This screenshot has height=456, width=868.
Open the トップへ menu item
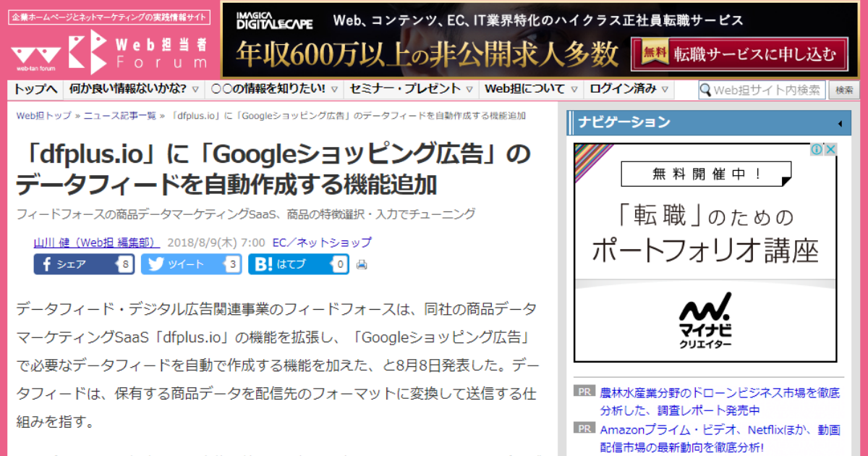pyautogui.click(x=35, y=89)
